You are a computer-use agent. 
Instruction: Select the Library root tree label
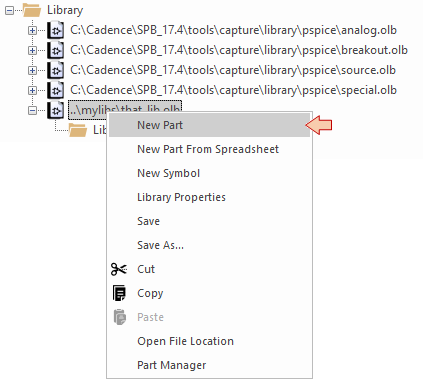pos(65,10)
